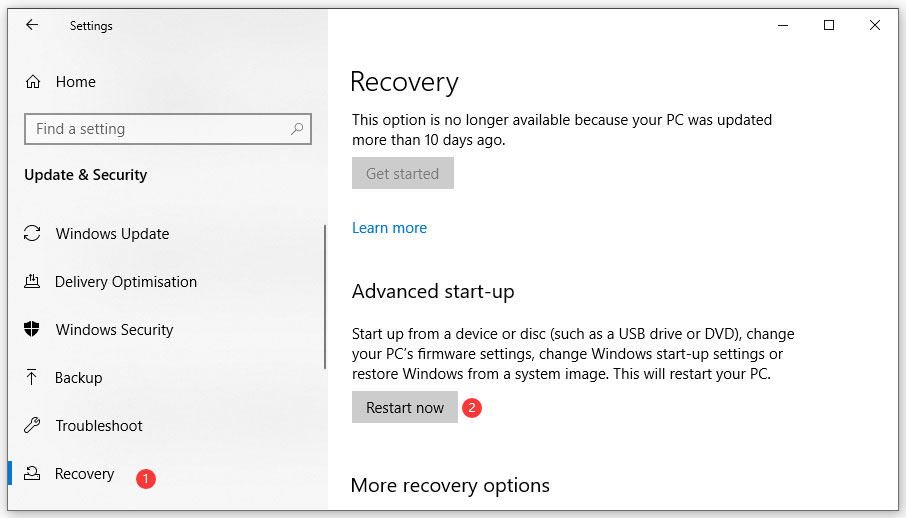Open the Learn more link
Image resolution: width=906 pixels, height=518 pixels.
pos(389,228)
